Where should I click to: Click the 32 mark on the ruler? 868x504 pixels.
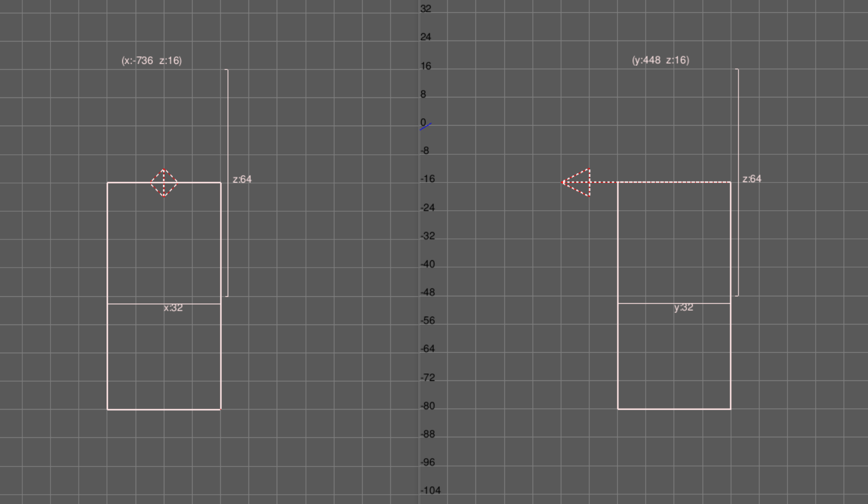pos(426,9)
